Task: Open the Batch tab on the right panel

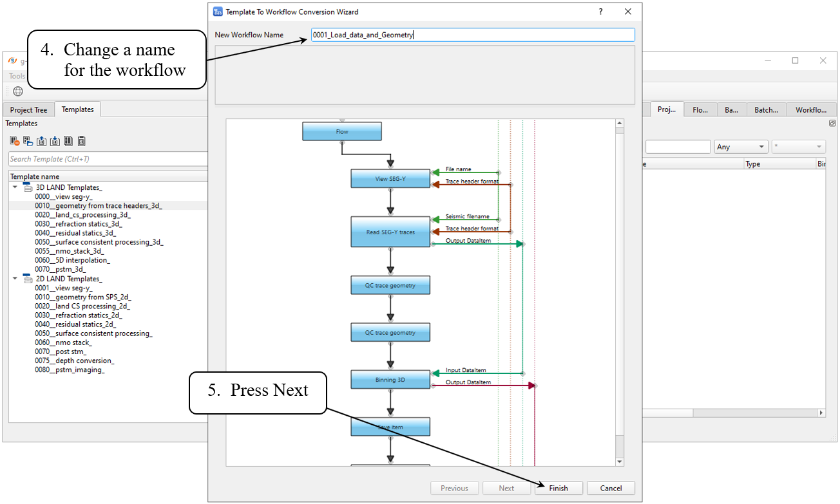Action: coord(766,109)
